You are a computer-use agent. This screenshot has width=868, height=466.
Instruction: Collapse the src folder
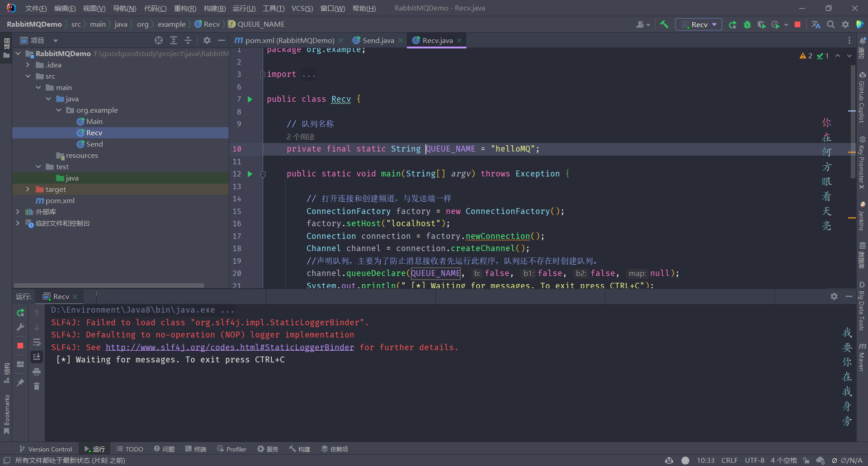tap(28, 76)
